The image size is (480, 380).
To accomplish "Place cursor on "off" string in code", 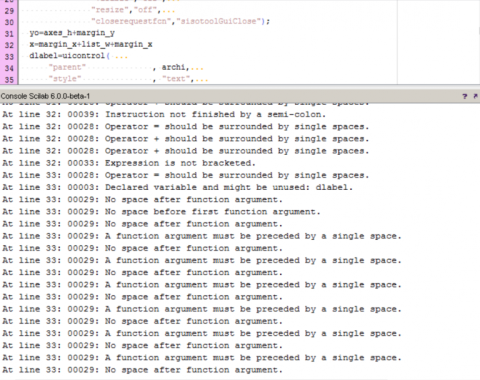I will click(x=146, y=10).
